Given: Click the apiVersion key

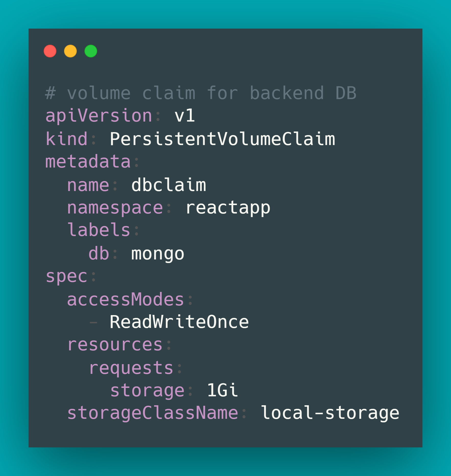Looking at the screenshot, I should coord(99,116).
